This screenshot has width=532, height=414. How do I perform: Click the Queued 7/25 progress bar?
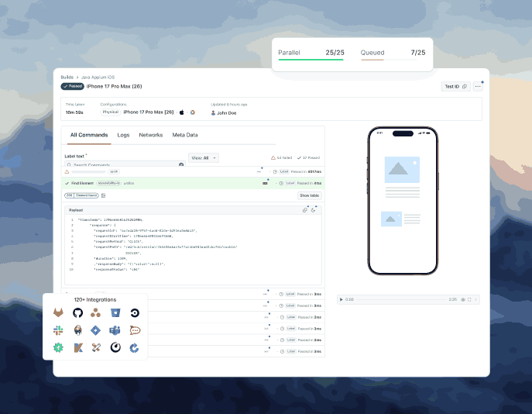point(389,60)
